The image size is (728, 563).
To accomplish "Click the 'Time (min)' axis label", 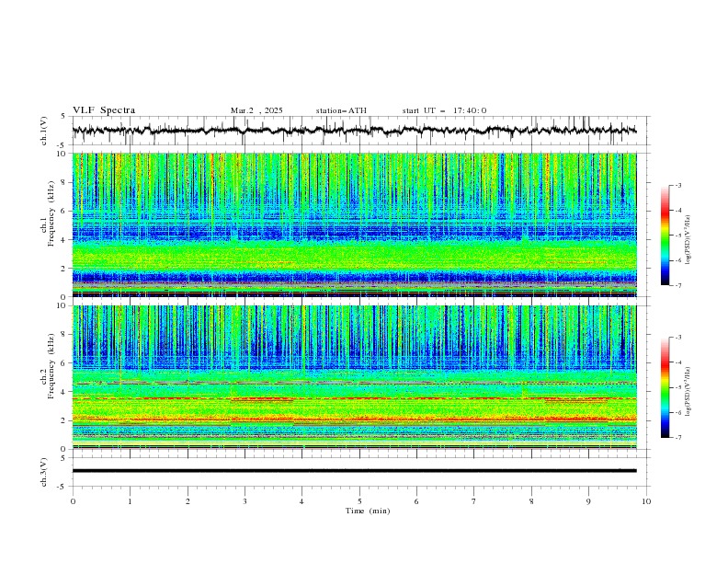I will 368,511.
